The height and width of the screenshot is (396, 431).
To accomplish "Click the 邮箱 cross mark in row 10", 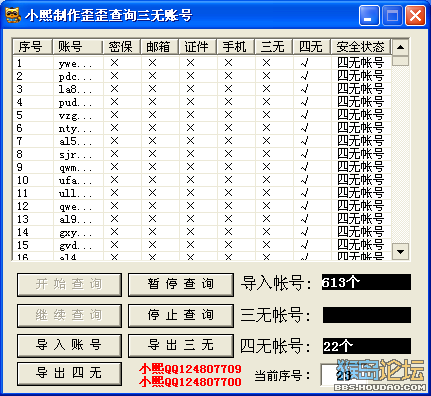I will (152, 180).
